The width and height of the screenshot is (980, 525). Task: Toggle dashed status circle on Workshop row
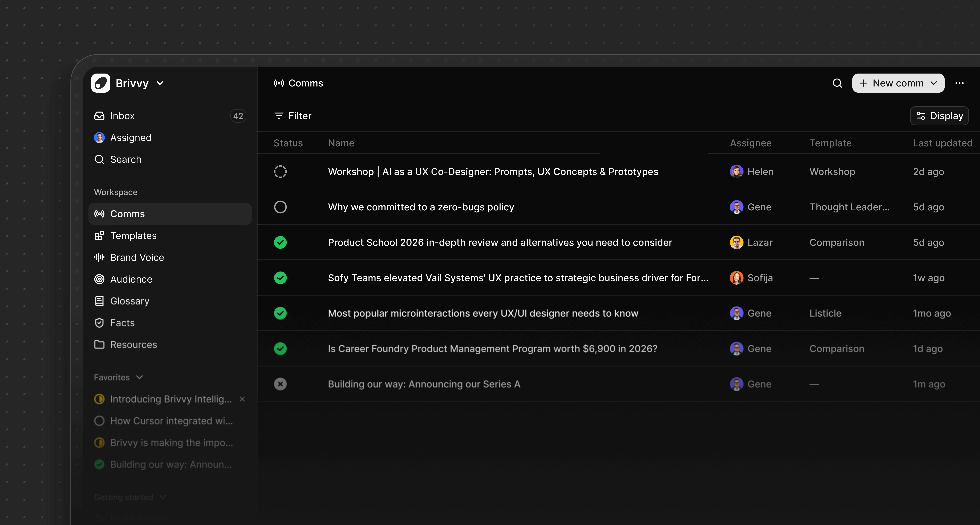click(x=280, y=172)
